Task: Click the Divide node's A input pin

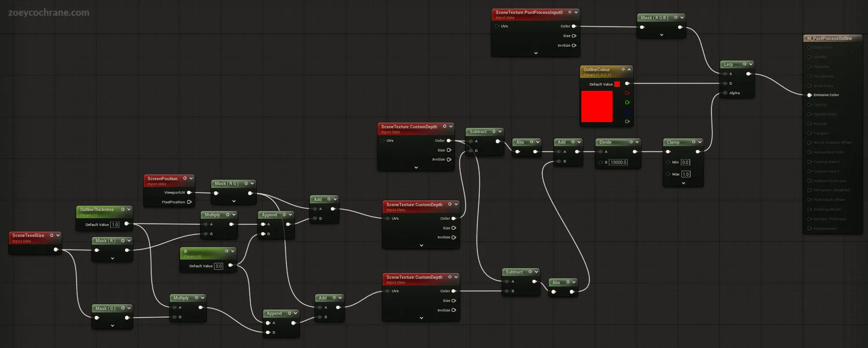Action: [x=601, y=152]
